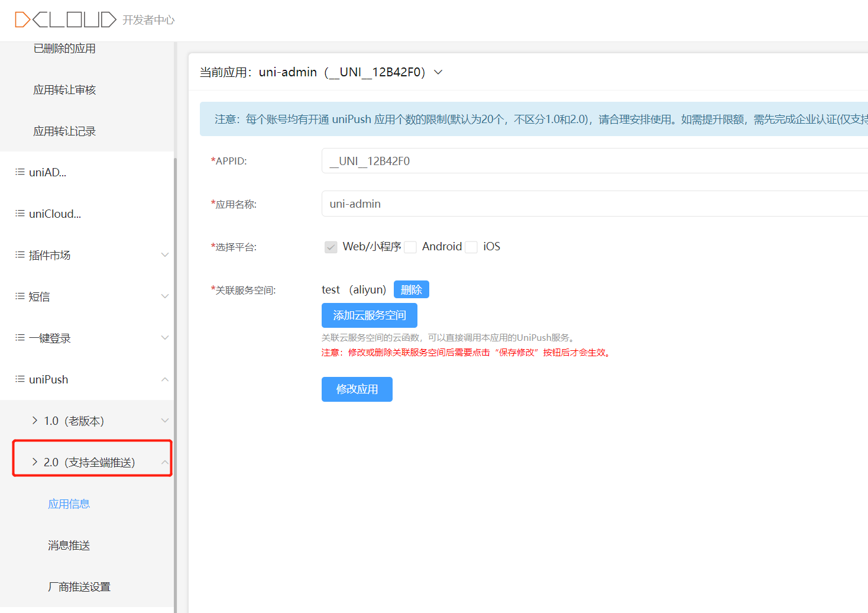Click the 添加云服务空间 button
Image resolution: width=868 pixels, height=613 pixels.
(370, 315)
